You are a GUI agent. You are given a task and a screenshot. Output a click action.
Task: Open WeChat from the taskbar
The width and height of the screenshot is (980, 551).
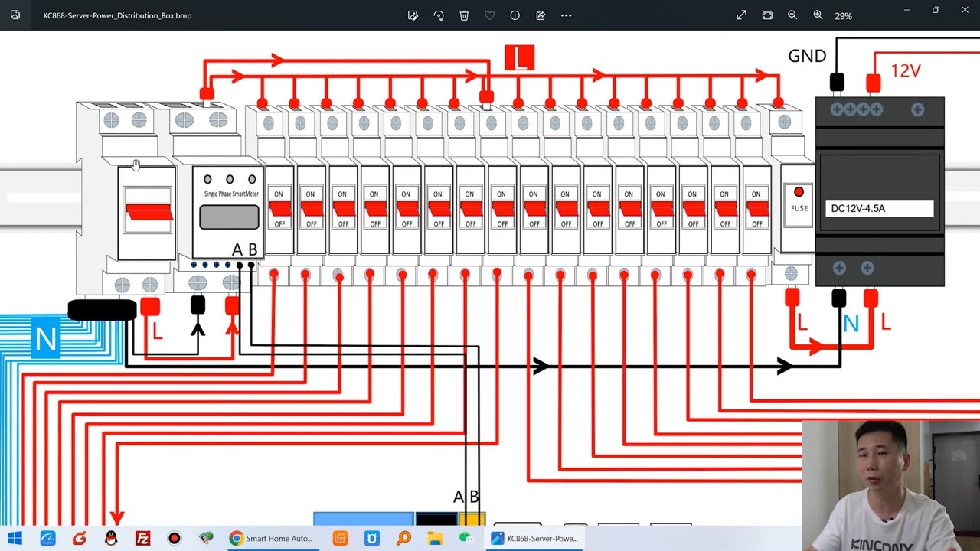(466, 538)
